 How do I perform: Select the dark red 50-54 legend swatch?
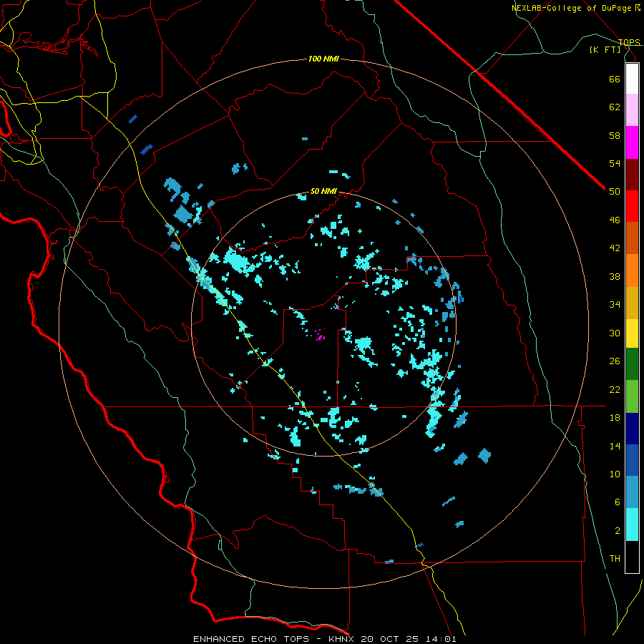[x=632, y=175]
